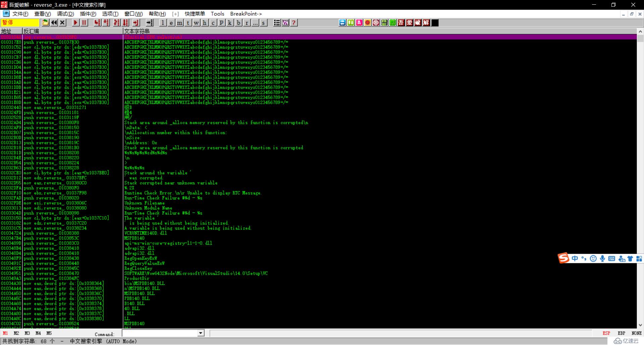Open Call stack with 'k' button
The image size is (644, 345).
coord(230,22)
